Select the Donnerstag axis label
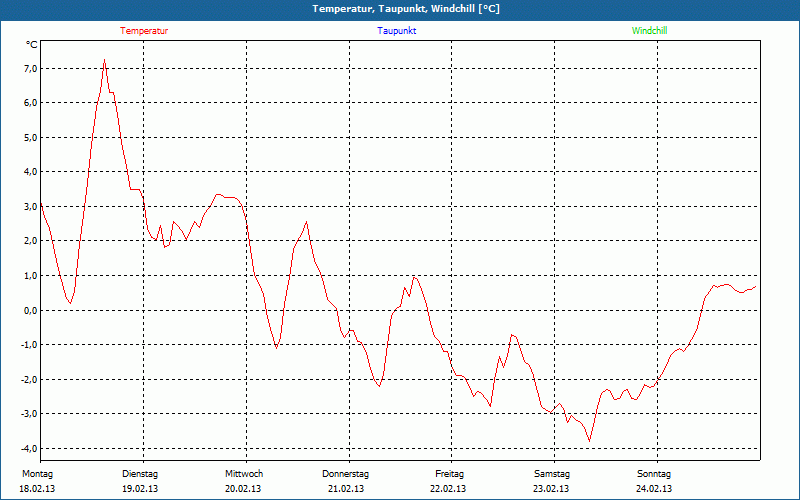Screen dimensions: 800x500 point(345,474)
